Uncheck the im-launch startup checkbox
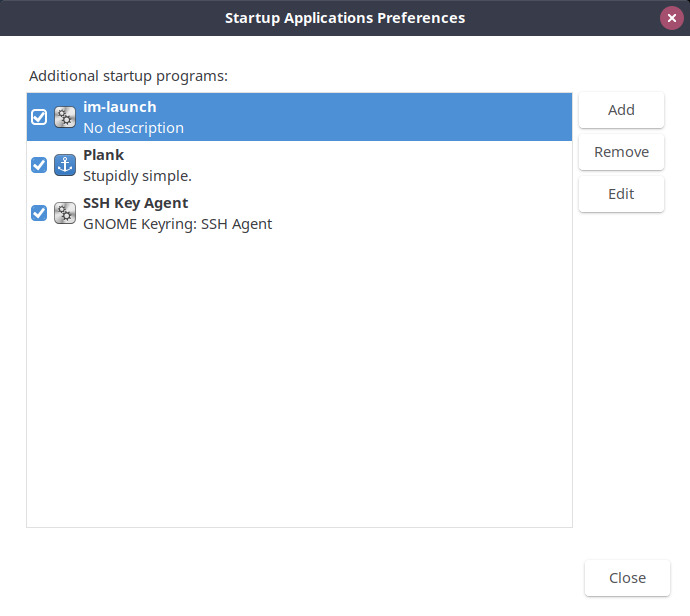The width and height of the screenshot is (690, 616). click(x=39, y=117)
